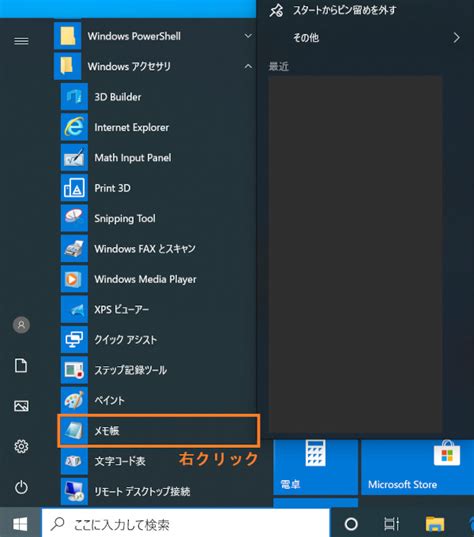The width and height of the screenshot is (474, 537).
Task: Launch Windows Media Player icon
Action: click(74, 279)
